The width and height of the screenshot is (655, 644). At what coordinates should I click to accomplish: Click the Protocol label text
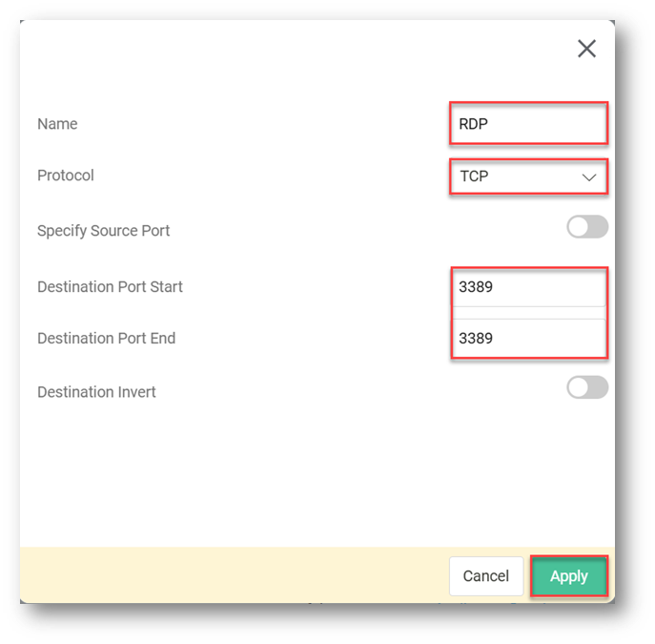(66, 176)
